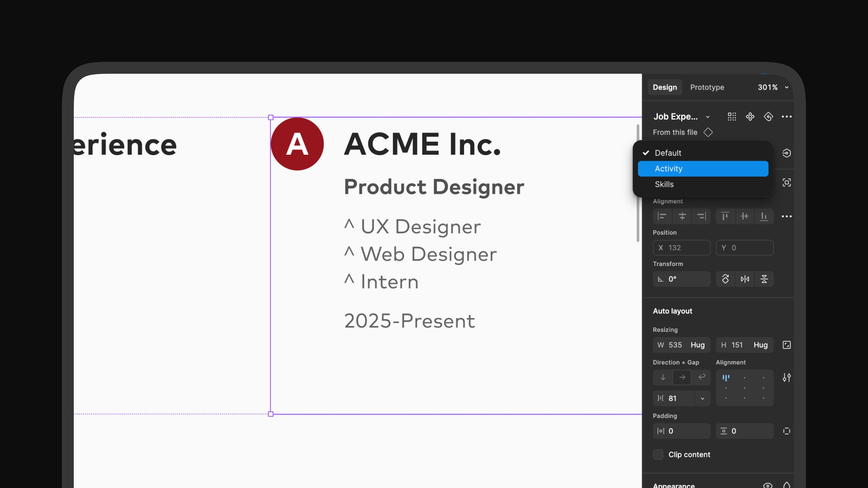Expand the Job Expe... component name dropdown
This screenshot has height=488, width=868.
[x=708, y=117]
